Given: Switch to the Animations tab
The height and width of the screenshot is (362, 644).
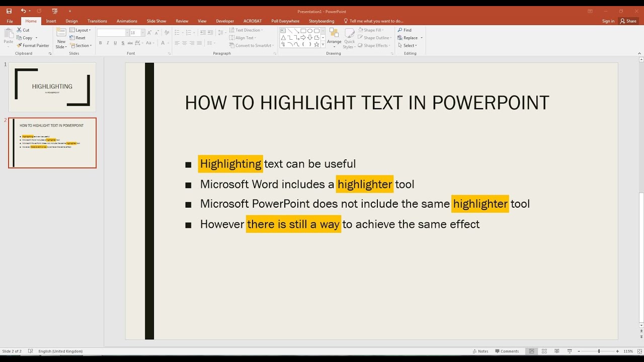Looking at the screenshot, I should tap(127, 21).
